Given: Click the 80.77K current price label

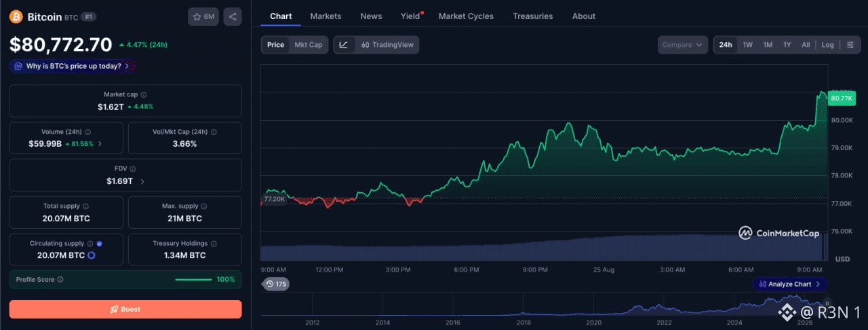Looking at the screenshot, I should tap(842, 98).
